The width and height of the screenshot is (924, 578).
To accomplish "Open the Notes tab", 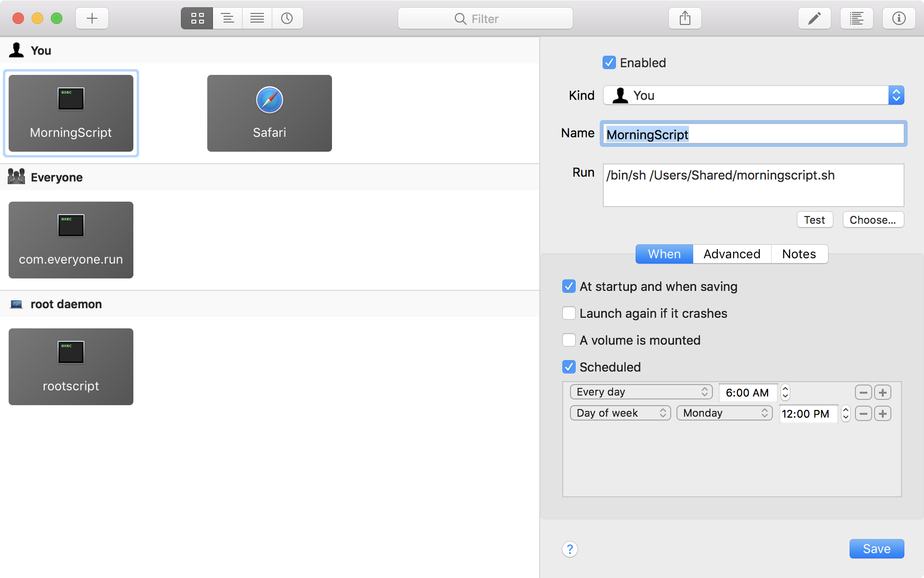I will tap(799, 253).
